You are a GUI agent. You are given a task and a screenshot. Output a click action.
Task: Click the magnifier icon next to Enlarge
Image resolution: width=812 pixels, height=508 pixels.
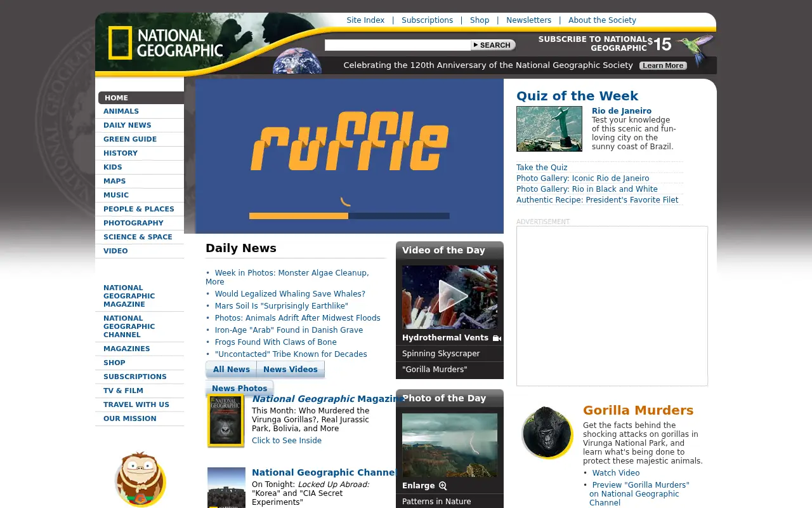(443, 486)
